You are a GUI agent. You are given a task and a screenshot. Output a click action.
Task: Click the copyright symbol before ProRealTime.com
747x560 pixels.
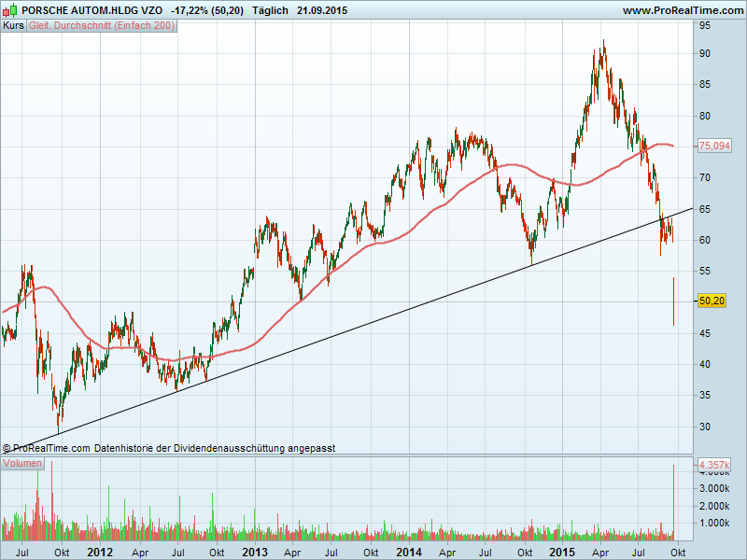pos(7,448)
